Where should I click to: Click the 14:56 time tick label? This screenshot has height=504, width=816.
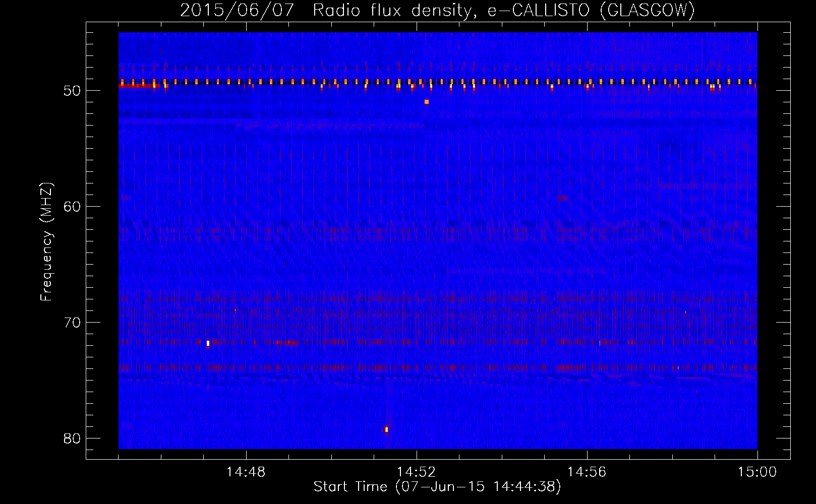(587, 472)
